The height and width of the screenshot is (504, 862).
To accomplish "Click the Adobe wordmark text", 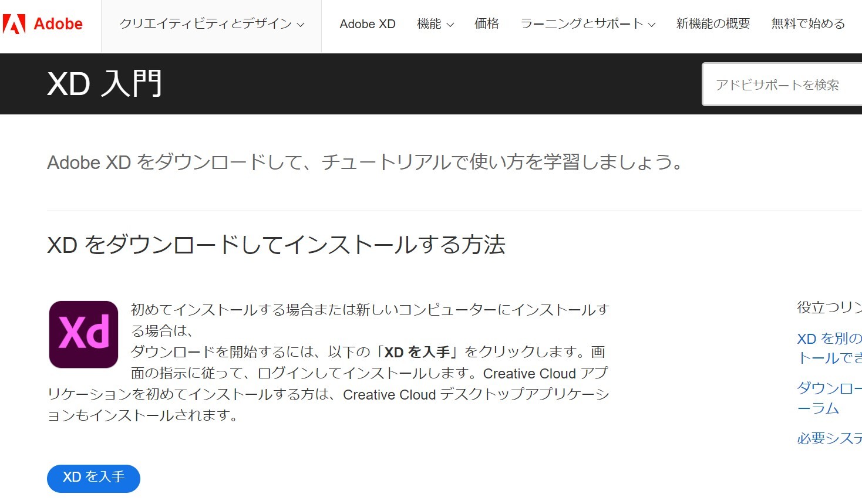I will pos(58,24).
